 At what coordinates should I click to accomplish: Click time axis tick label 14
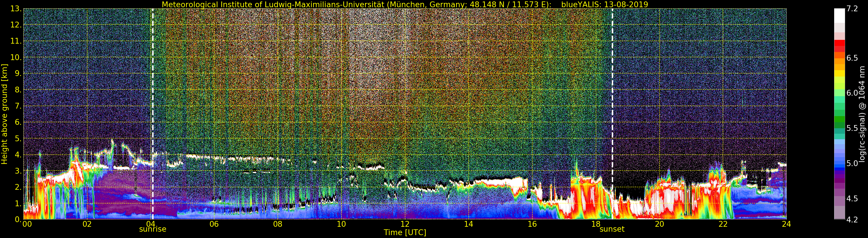[468, 224]
